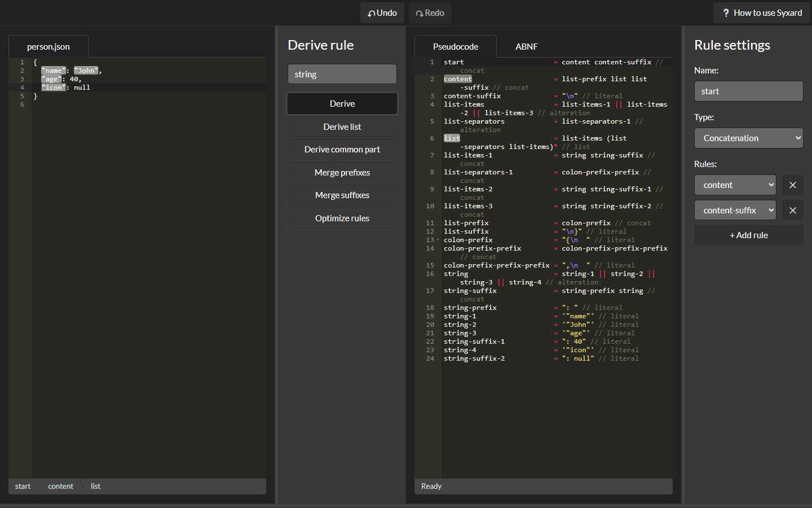The image size is (812, 508).
Task: Select the list breadcrumb
Action: point(95,486)
